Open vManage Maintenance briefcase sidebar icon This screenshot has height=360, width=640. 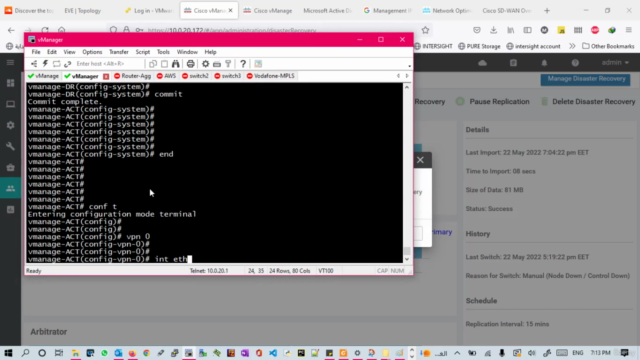pos(11,167)
